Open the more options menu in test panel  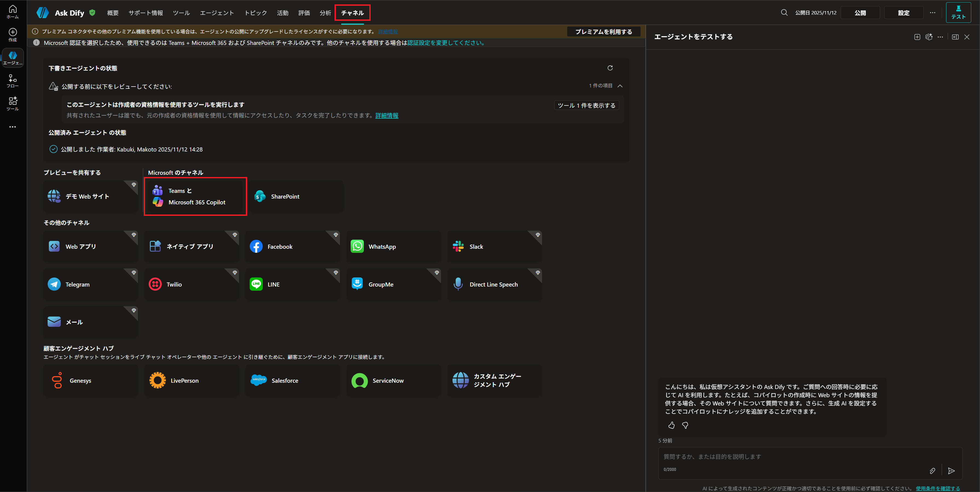click(x=941, y=37)
